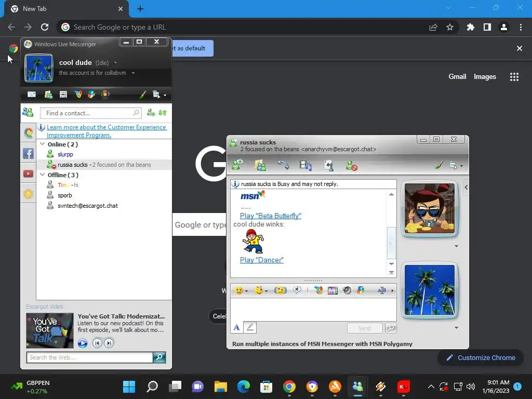
Task: Open the sun weather tab in Messenger sidebar
Action: pyautogui.click(x=29, y=194)
